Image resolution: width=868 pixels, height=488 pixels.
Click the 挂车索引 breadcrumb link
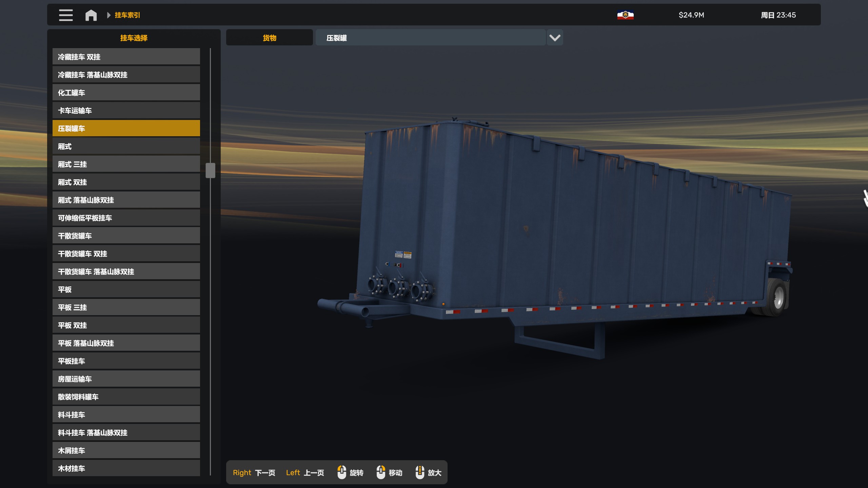[x=127, y=15]
